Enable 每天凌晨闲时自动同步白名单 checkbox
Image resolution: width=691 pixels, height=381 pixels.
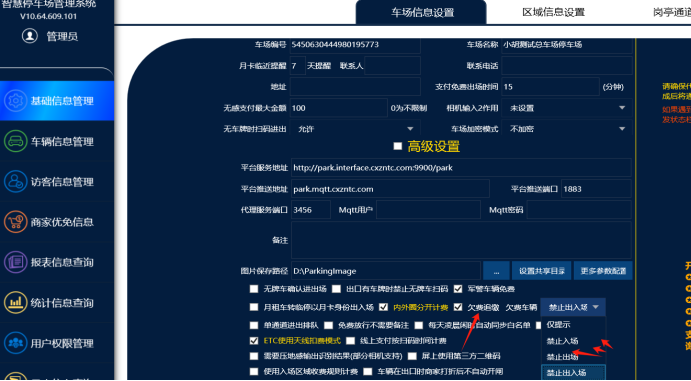coord(418,326)
